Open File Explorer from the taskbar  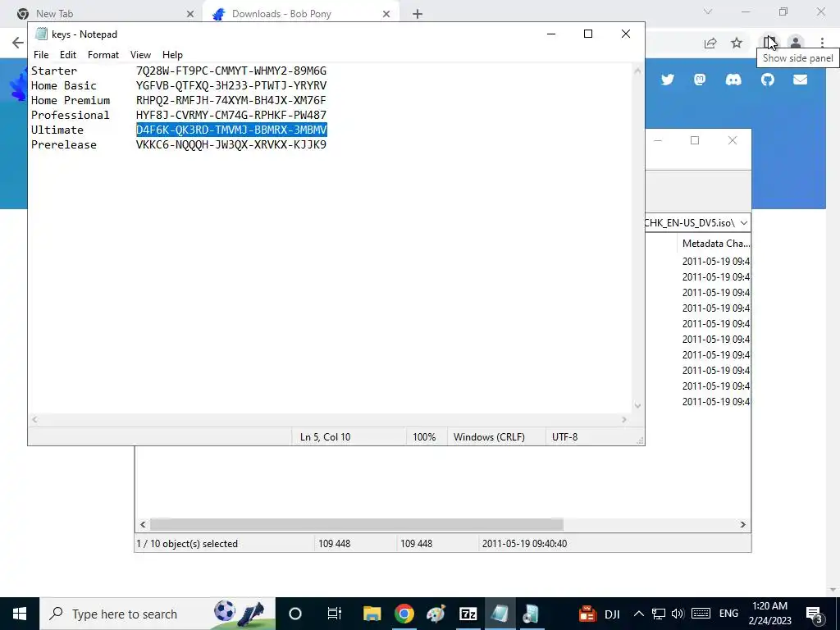[x=372, y=614]
